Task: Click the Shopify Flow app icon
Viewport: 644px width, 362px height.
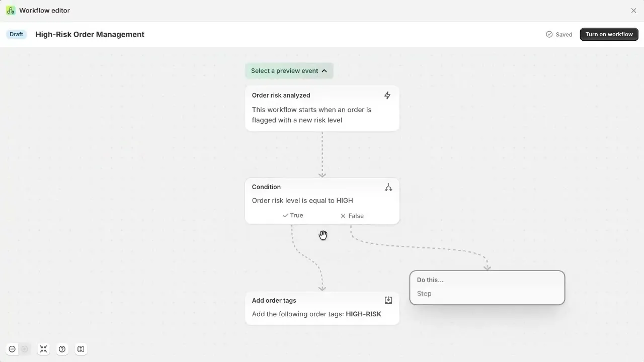Action: [11, 10]
